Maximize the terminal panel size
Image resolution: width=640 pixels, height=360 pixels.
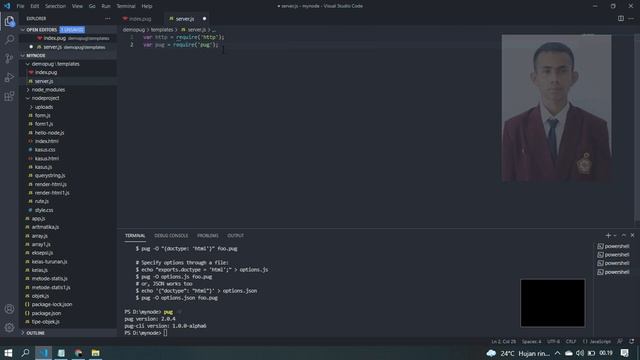pos(623,236)
